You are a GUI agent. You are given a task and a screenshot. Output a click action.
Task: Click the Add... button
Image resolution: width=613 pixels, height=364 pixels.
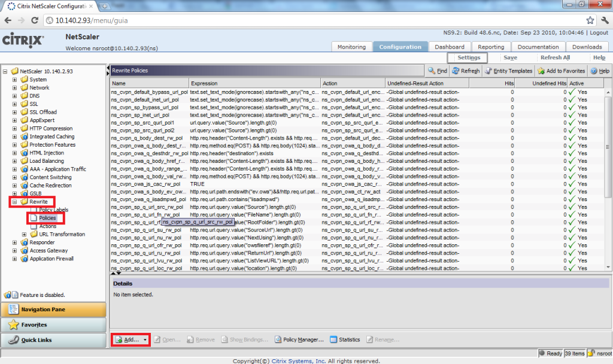[x=131, y=340]
